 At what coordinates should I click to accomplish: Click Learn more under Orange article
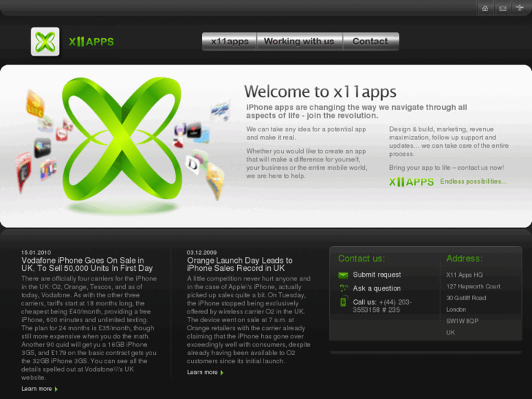click(x=202, y=373)
